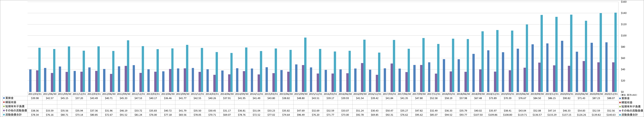Click the $50.47 cell under 2017/03/31
Screen dimensions: 644x117
(389, 111)
